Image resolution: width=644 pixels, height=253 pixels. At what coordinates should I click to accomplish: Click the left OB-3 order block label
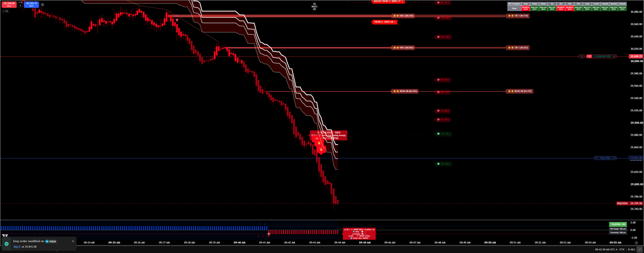[403, 16]
